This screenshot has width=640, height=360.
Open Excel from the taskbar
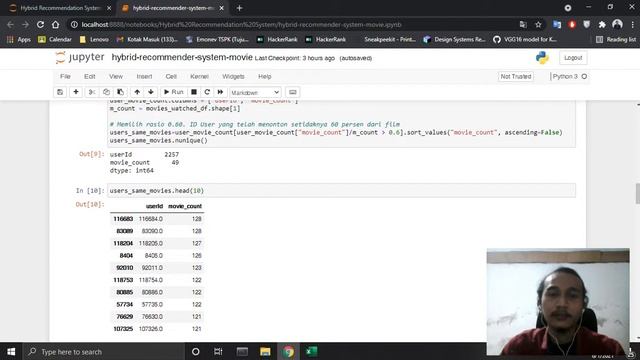(311, 351)
